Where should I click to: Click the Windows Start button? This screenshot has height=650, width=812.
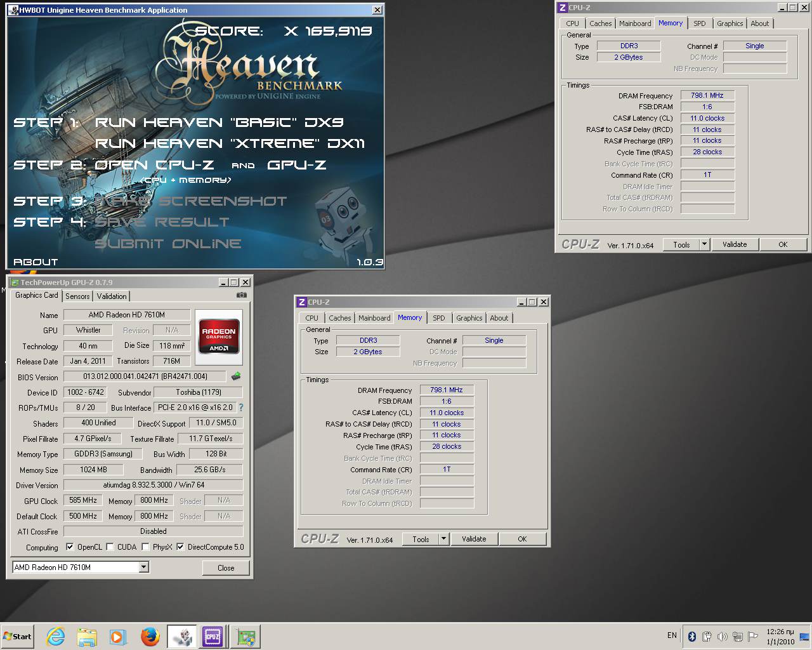[18, 637]
